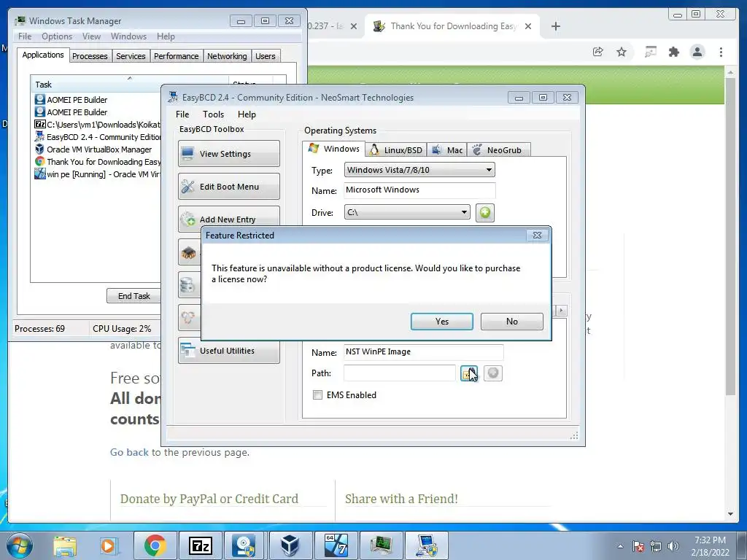
Task: Select the Windows tab in EasyBCD
Action: coord(334,149)
